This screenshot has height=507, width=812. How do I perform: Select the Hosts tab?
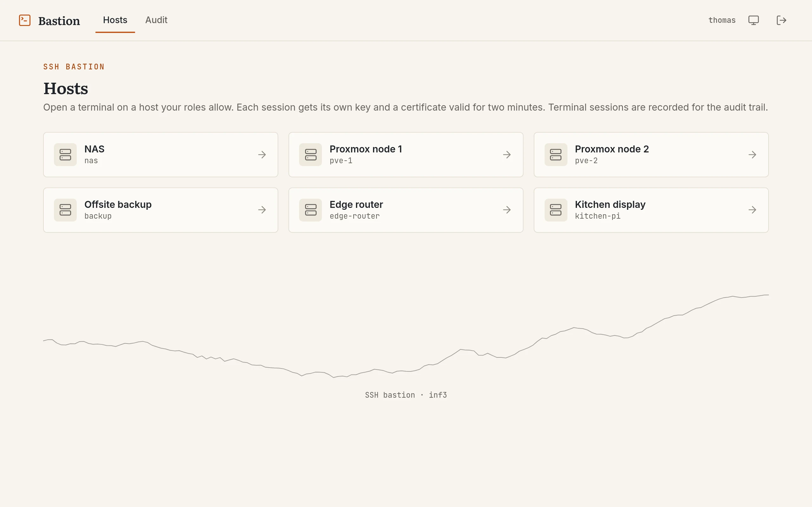pos(115,20)
